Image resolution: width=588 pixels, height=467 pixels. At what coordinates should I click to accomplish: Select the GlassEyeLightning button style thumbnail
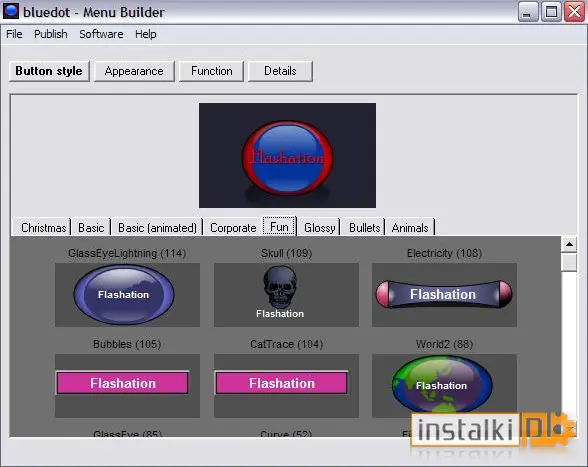click(127, 295)
